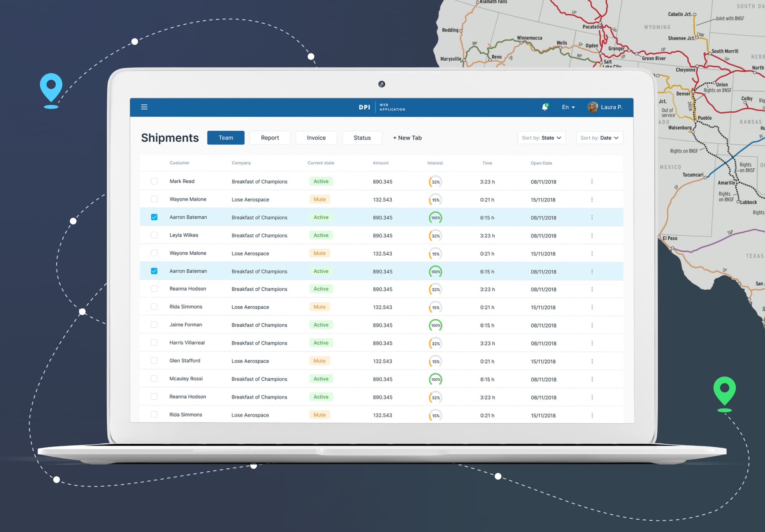This screenshot has height=532, width=765.
Task: Open the Sort by Date dropdown
Action: 599,138
